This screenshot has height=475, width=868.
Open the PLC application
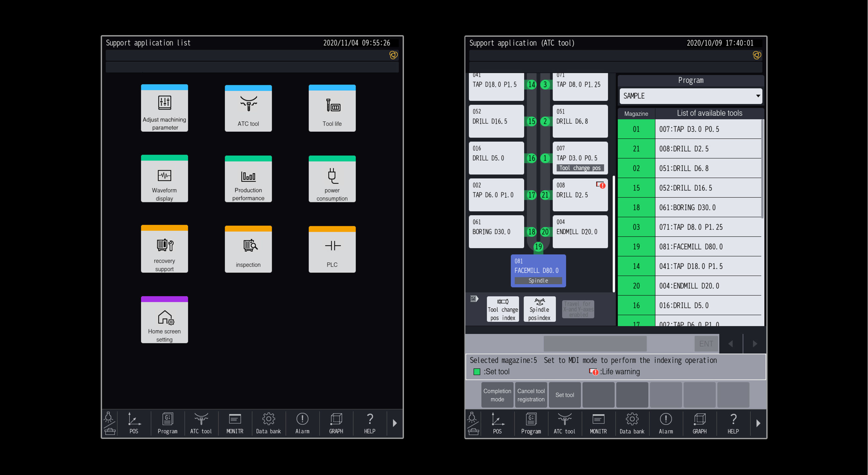coord(332,249)
